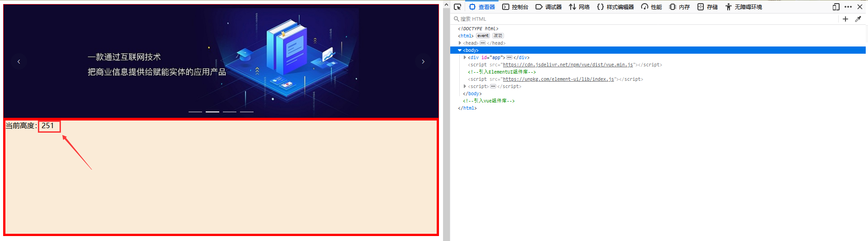Click the add new node plus icon
The image size is (868, 241).
coord(845,19)
